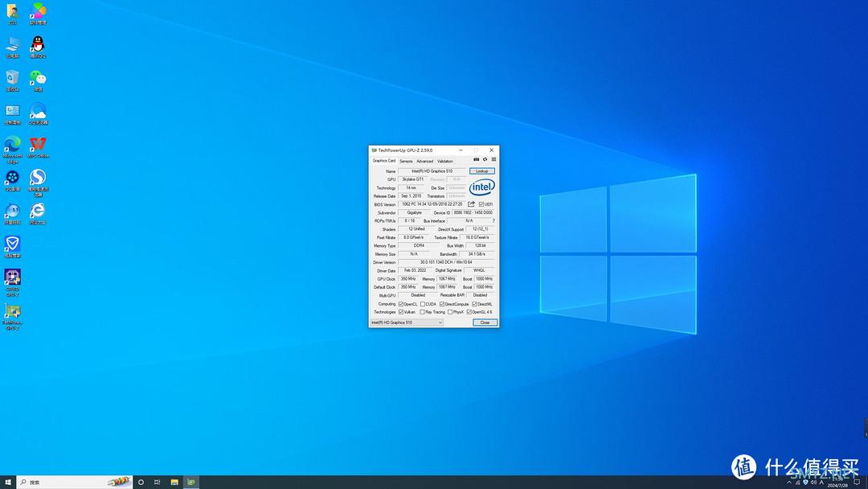Viewport: 868px width, 489px height.
Task: Click the Bus Interface question mark
Action: click(x=493, y=221)
